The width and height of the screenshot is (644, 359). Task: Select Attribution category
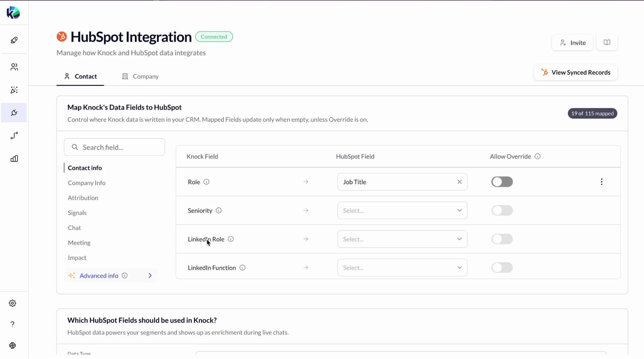[x=83, y=198]
